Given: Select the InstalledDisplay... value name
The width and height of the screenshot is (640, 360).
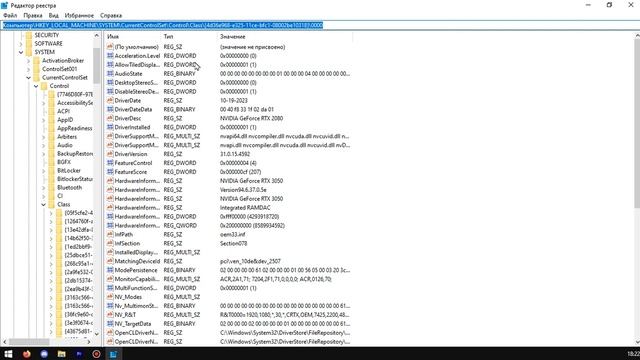Looking at the screenshot, I should tap(136, 252).
